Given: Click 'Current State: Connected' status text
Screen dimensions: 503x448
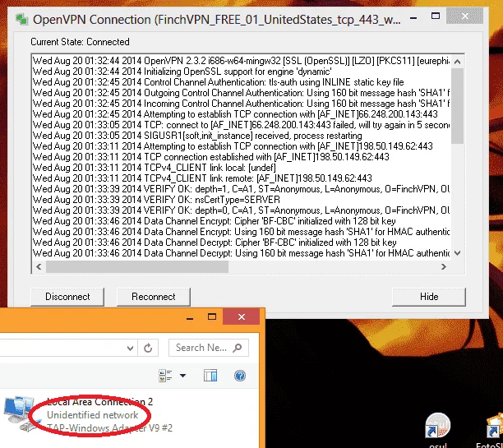Looking at the screenshot, I should [x=80, y=42].
